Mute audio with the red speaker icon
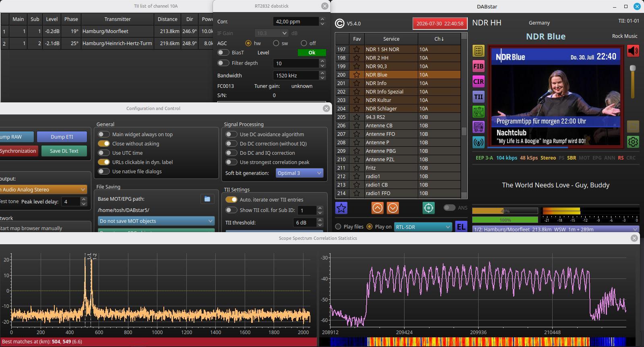The image size is (644, 347). (x=633, y=51)
